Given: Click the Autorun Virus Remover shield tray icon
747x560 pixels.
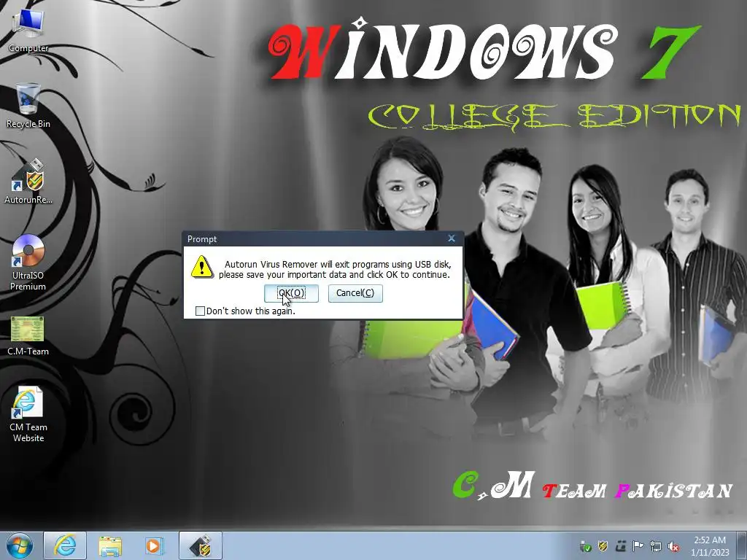Looking at the screenshot, I should pyautogui.click(x=603, y=546).
